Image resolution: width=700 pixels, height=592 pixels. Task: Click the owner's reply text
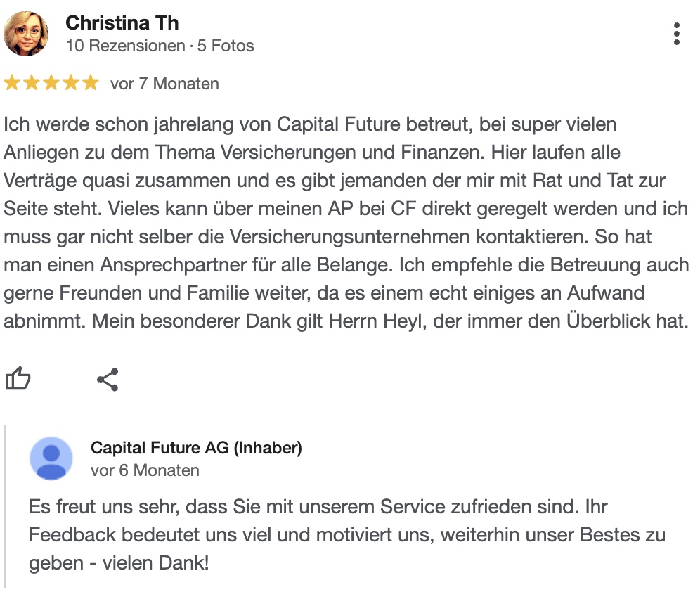pos(347,535)
